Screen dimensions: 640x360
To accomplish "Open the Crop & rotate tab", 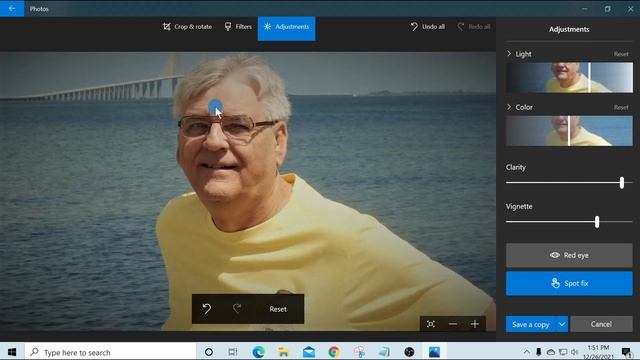I will (187, 27).
